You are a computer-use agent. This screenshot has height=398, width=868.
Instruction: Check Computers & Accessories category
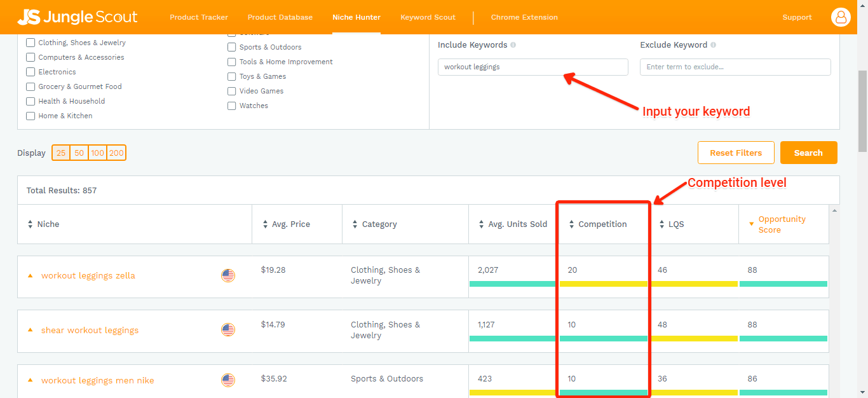click(31, 57)
